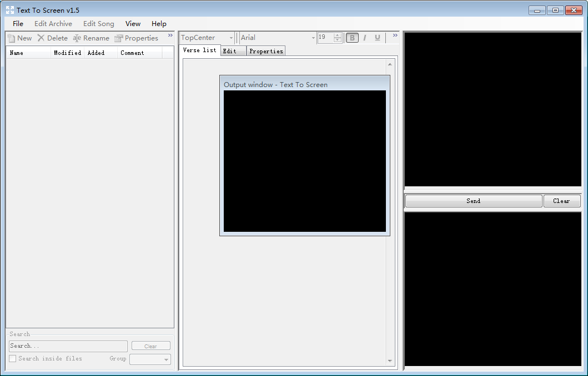Open the File menu
This screenshot has width=588, height=376.
coord(18,24)
